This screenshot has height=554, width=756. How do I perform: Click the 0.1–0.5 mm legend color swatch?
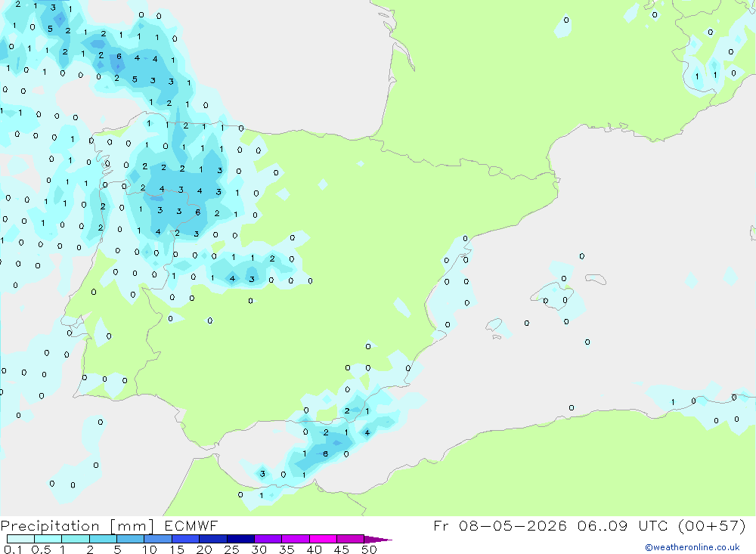coord(20,539)
